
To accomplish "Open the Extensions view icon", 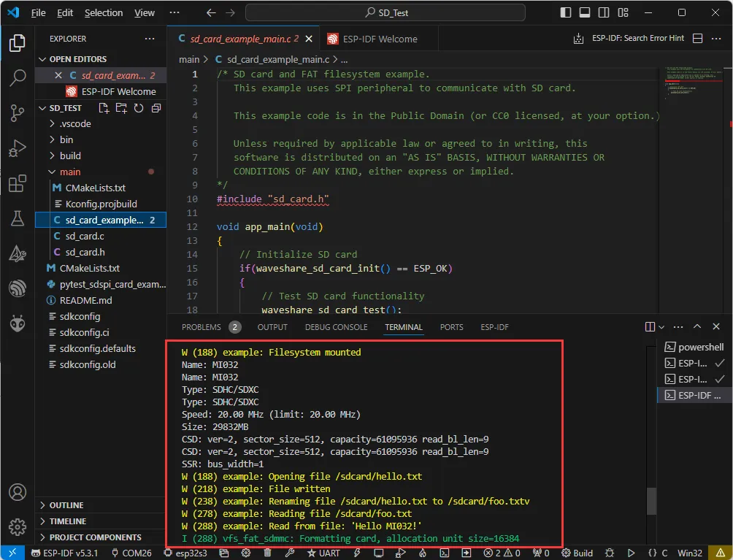I will pos(17,183).
